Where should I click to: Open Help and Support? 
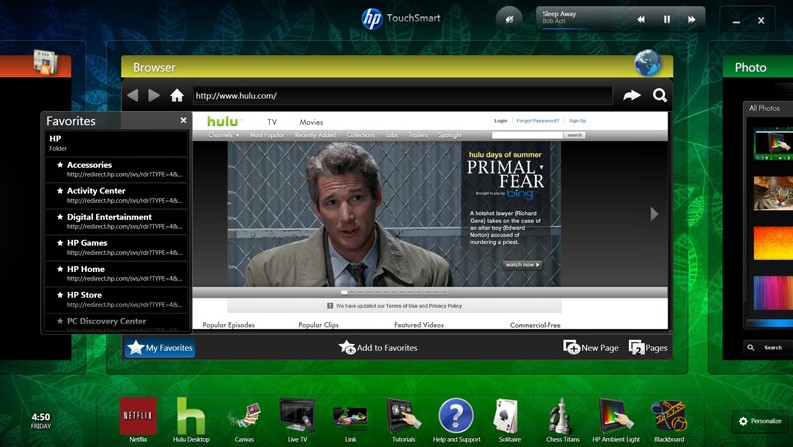pos(456,420)
